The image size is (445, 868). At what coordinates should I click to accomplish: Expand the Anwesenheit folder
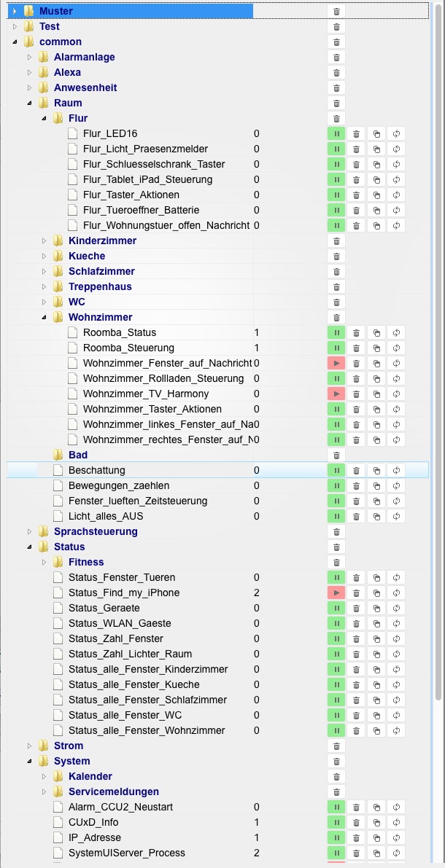(30, 88)
